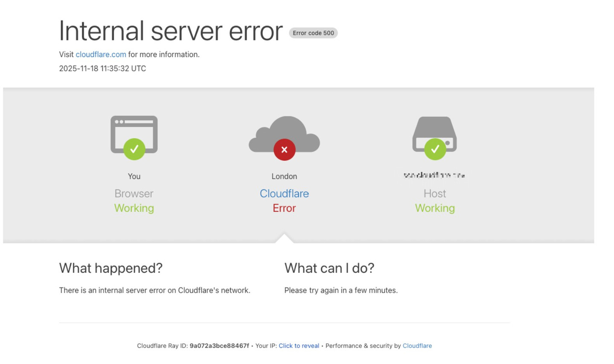The image size is (614, 364).
Task: Click the Performance & security by text
Action: 363,346
